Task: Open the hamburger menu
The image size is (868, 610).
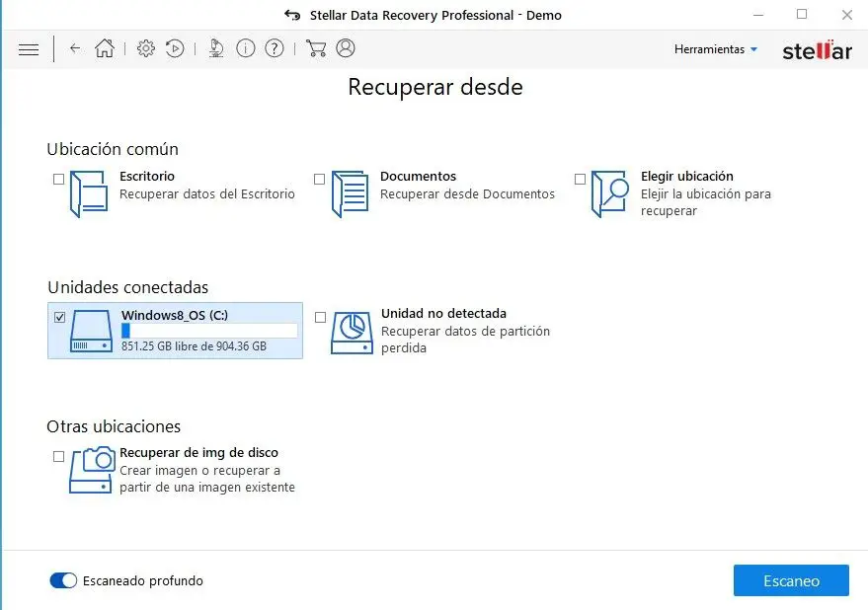Action: [29, 49]
